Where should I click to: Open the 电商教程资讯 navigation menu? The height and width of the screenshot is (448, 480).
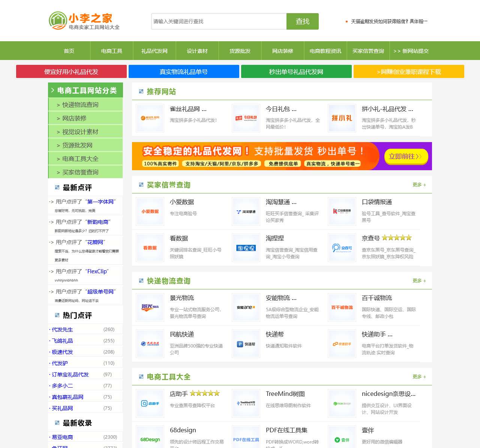(x=325, y=51)
